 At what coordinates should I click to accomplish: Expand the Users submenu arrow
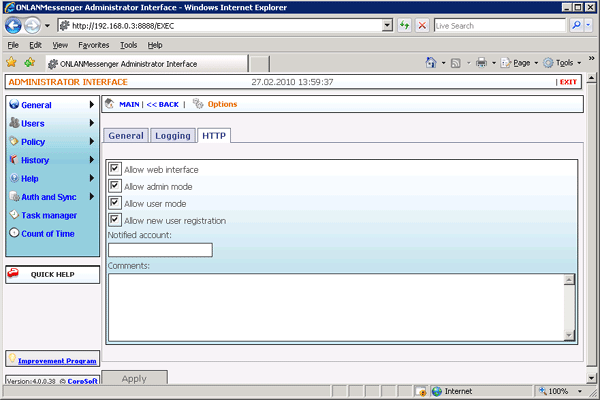[92, 123]
